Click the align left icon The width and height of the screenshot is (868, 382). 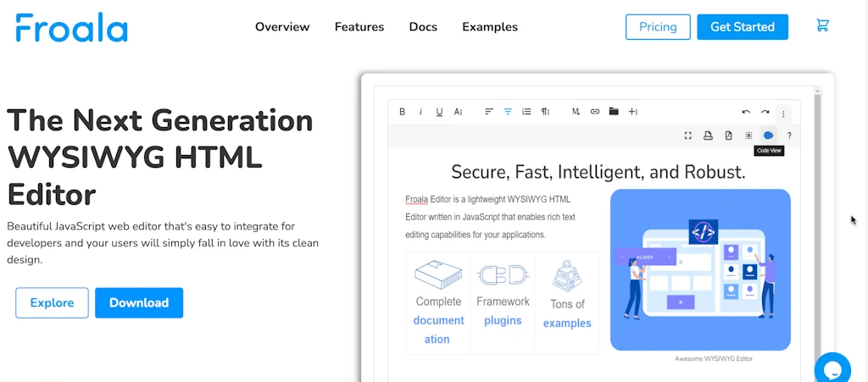point(489,112)
